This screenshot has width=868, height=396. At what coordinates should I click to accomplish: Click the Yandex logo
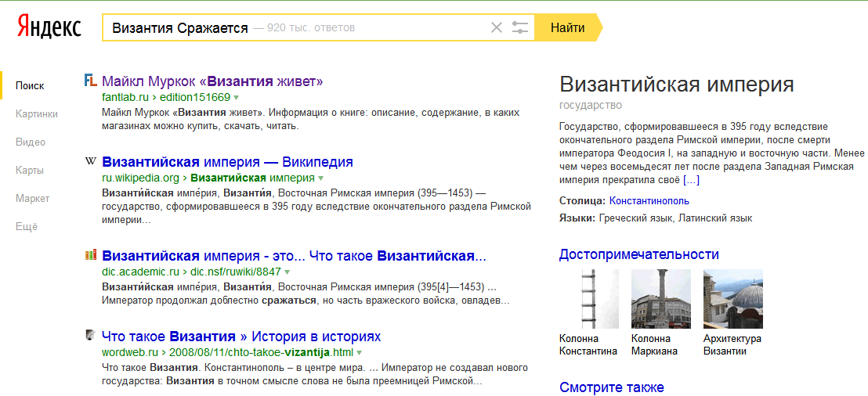[49, 27]
